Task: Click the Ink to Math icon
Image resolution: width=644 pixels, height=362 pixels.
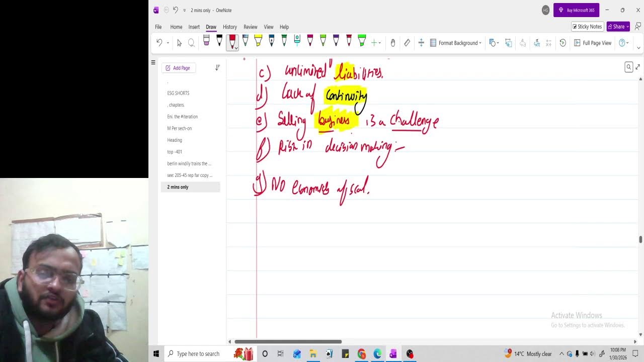Action: pyautogui.click(x=537, y=43)
